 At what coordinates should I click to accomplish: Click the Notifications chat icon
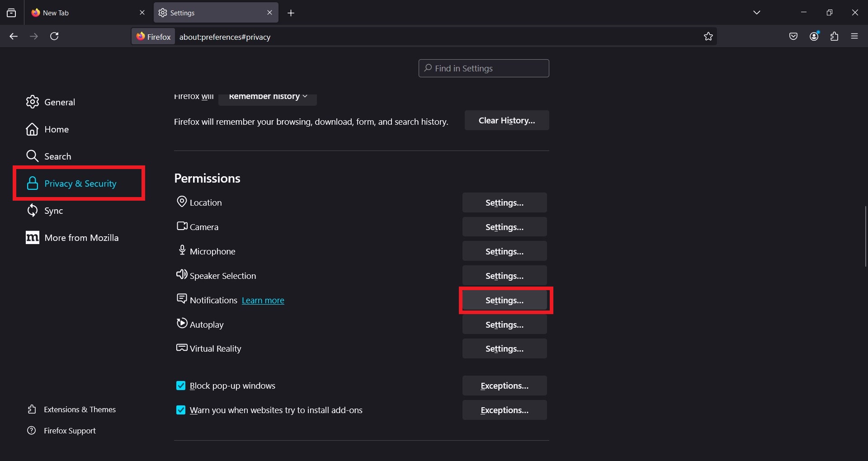point(182,299)
